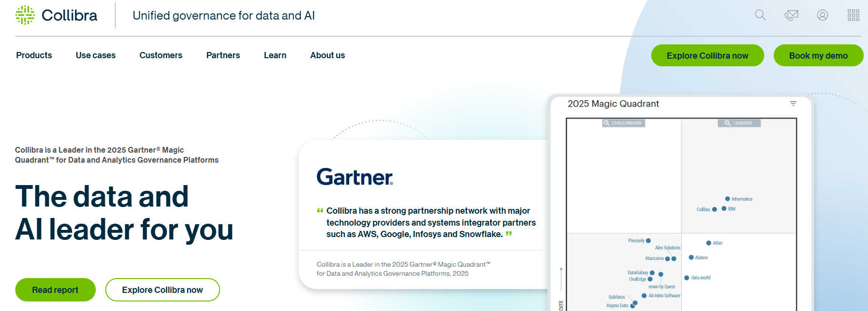Open the apps grid icon
This screenshot has width=868, height=311.
pyautogui.click(x=853, y=15)
